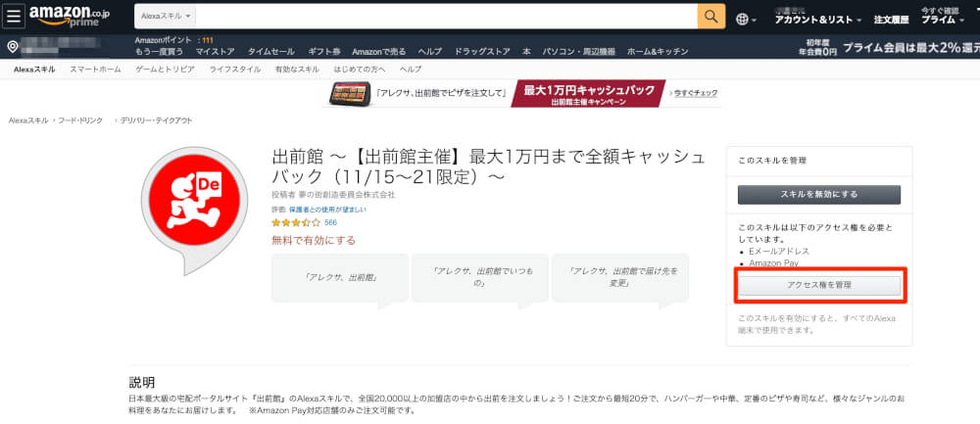Click 「アレクサ、出前館で届け先を変更」 bubble
The width and height of the screenshot is (980, 424).
[x=620, y=278]
